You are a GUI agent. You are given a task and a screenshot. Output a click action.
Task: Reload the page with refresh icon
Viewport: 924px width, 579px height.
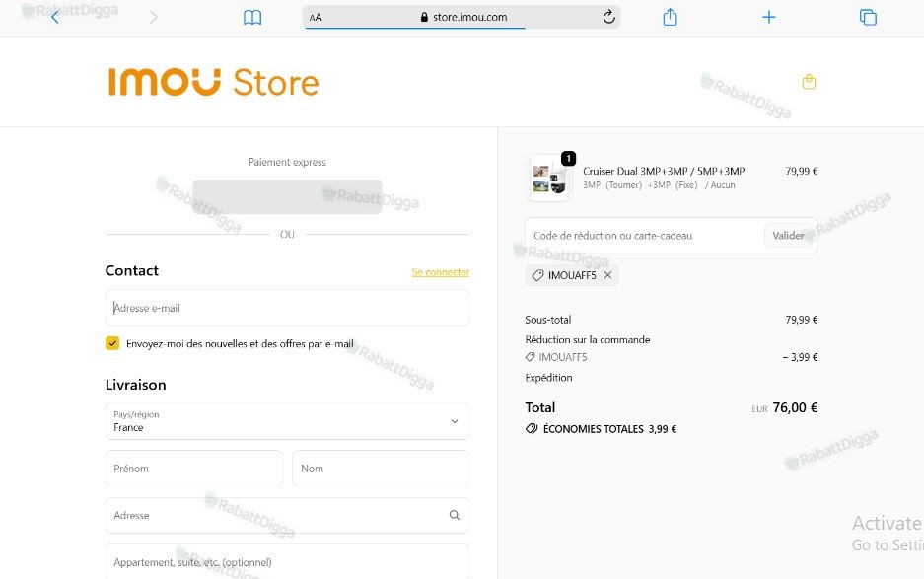point(608,17)
